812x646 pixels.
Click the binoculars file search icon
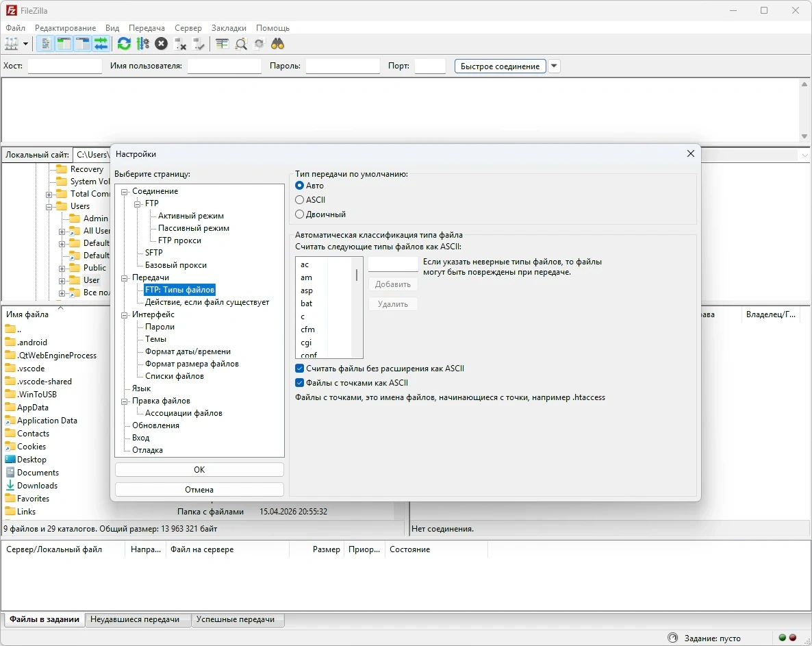coord(277,44)
